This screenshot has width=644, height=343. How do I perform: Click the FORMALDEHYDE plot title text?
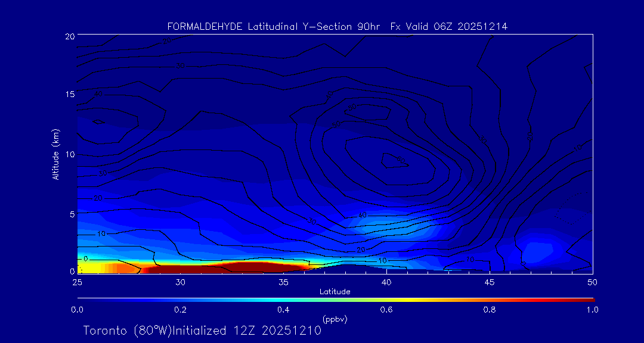click(x=337, y=27)
